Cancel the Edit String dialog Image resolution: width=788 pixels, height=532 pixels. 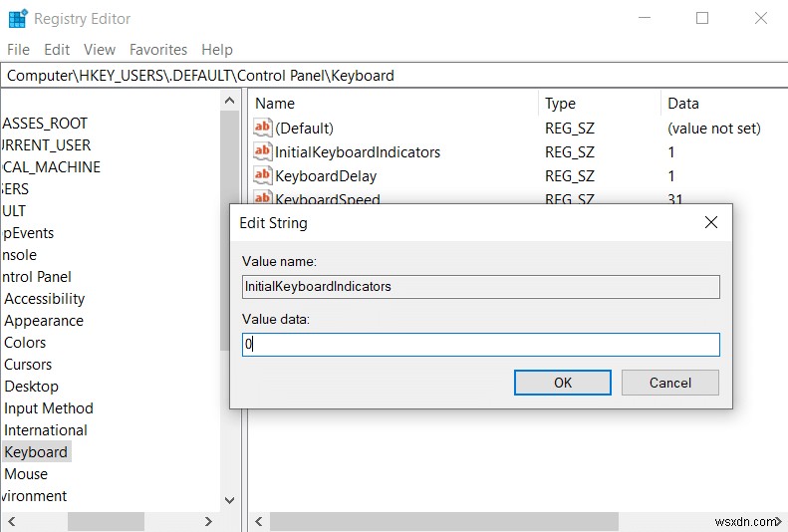669,383
